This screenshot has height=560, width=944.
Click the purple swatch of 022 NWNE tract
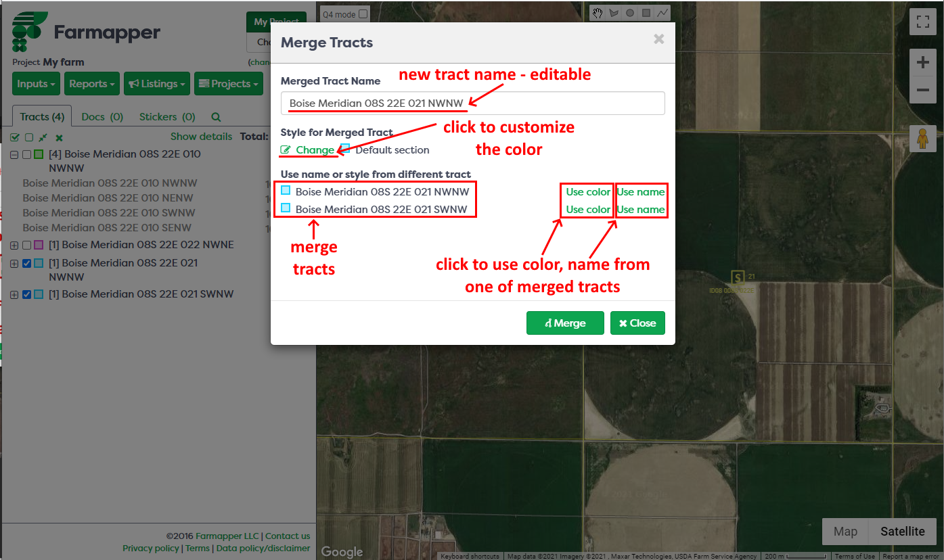pos(39,245)
